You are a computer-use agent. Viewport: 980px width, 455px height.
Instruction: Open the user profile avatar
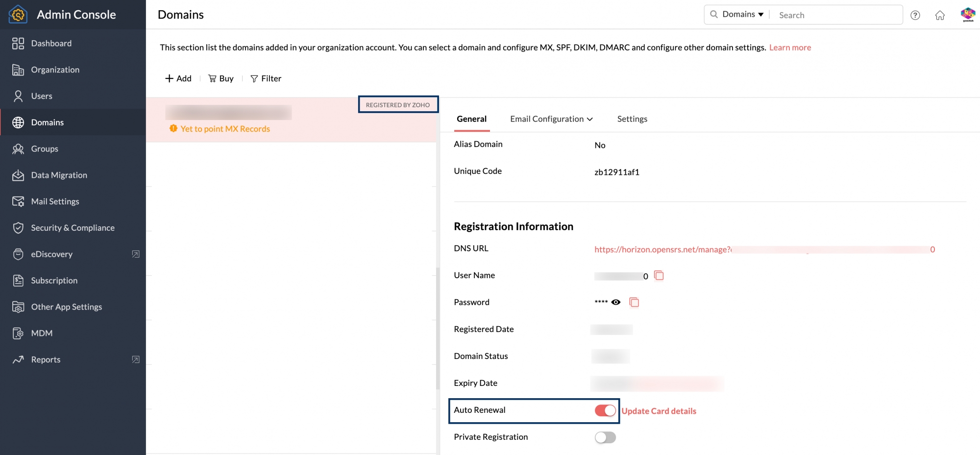[x=967, y=15]
